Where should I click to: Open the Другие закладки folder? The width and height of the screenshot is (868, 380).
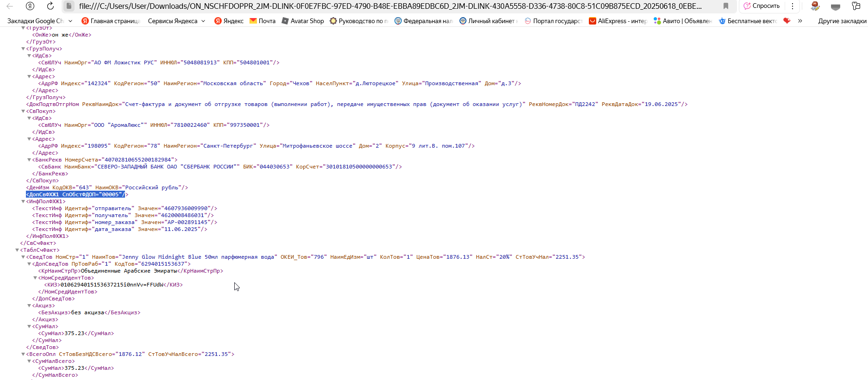point(842,21)
